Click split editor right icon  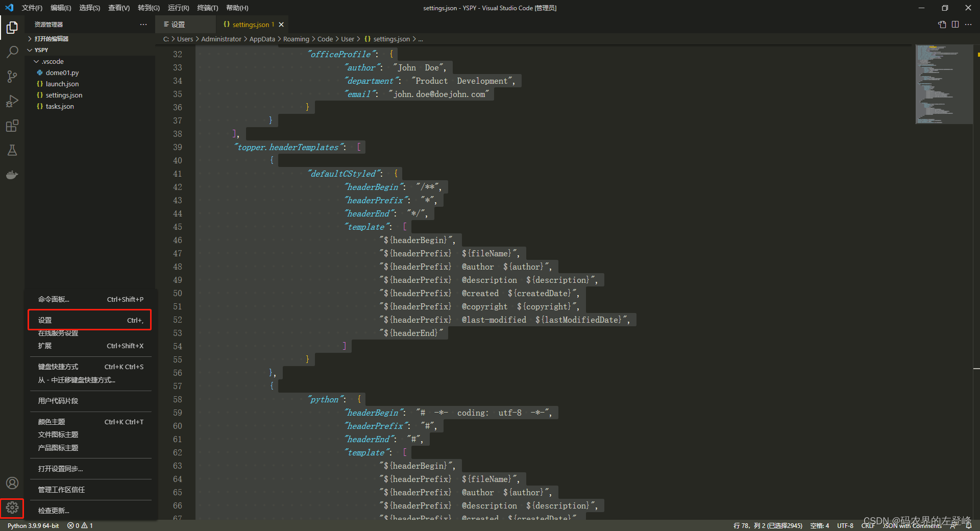[x=955, y=25]
